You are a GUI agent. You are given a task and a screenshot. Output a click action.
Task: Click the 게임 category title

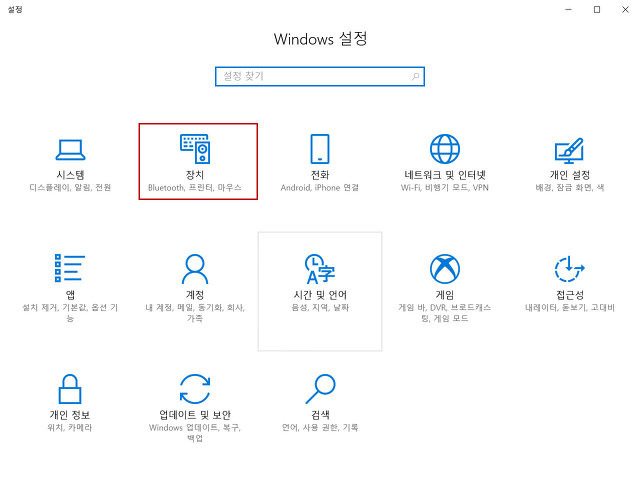[x=445, y=295]
